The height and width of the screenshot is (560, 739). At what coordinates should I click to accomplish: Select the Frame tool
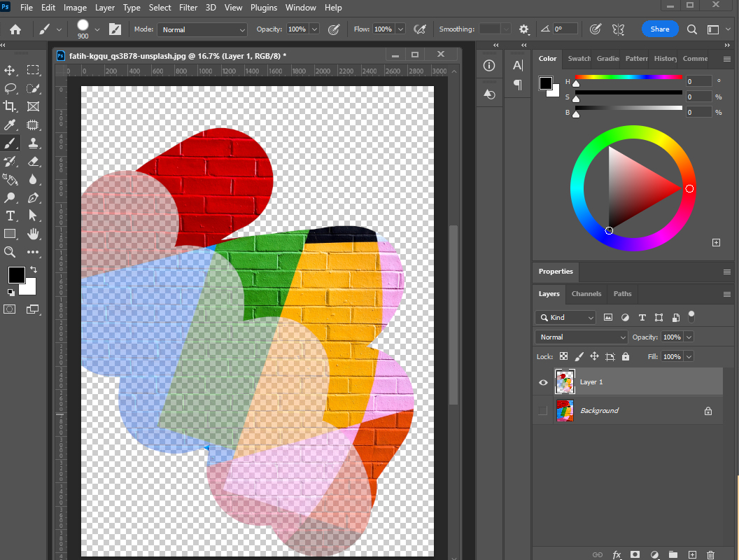click(33, 106)
